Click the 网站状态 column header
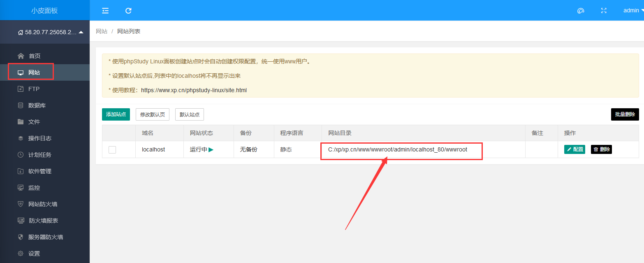644x263 pixels. coord(202,133)
